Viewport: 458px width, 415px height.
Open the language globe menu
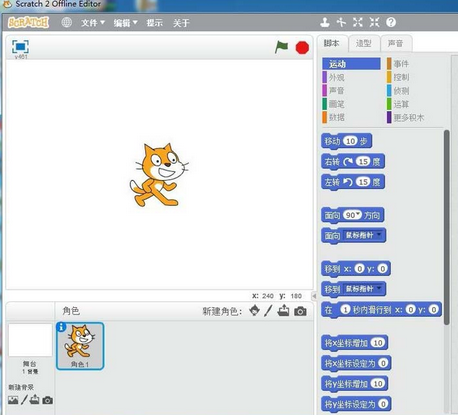pyautogui.click(x=67, y=23)
